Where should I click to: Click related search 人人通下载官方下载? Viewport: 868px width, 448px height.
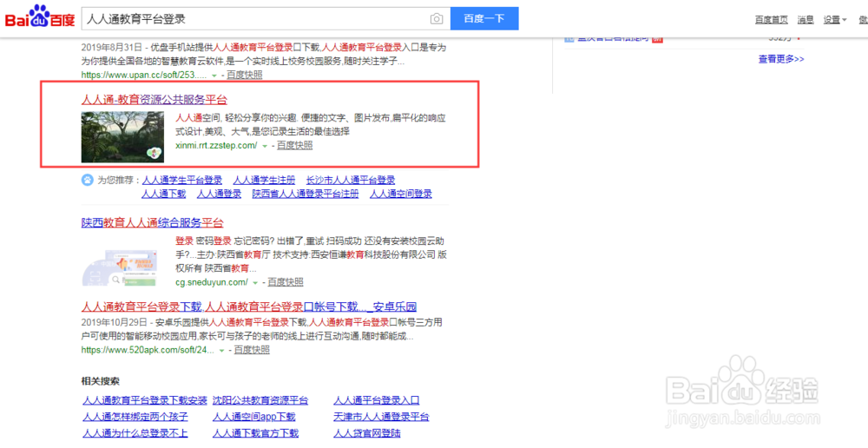tap(256, 433)
